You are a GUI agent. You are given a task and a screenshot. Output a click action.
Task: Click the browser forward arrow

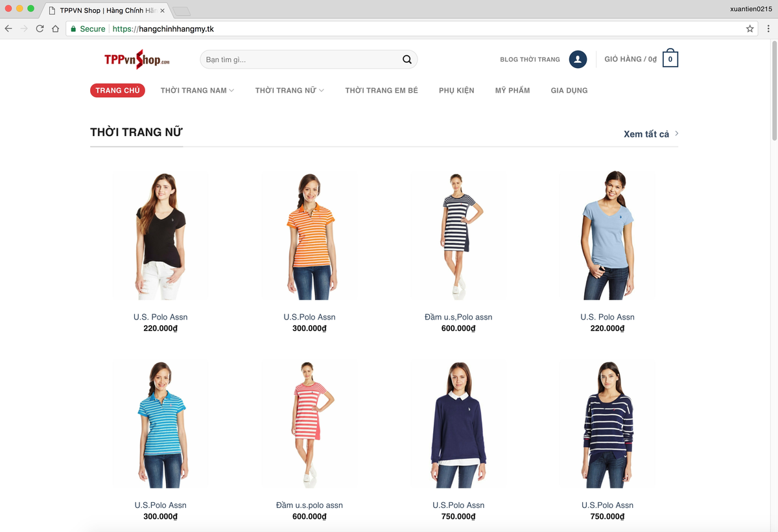coord(24,29)
